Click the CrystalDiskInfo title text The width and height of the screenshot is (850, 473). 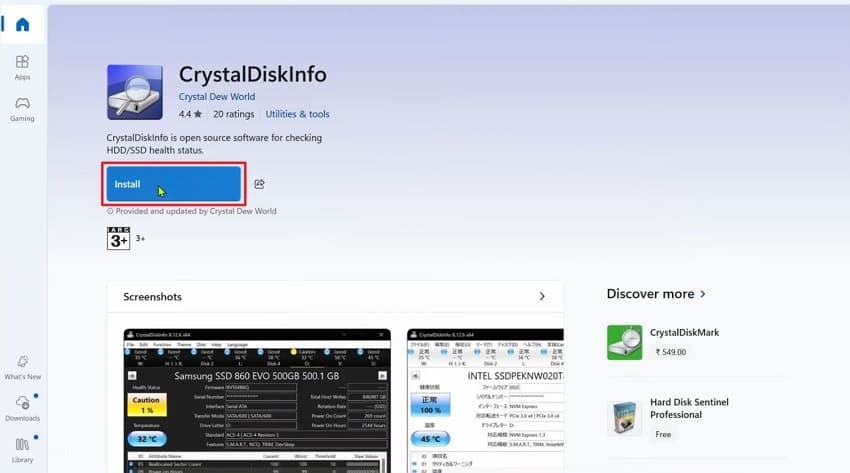pyautogui.click(x=253, y=74)
